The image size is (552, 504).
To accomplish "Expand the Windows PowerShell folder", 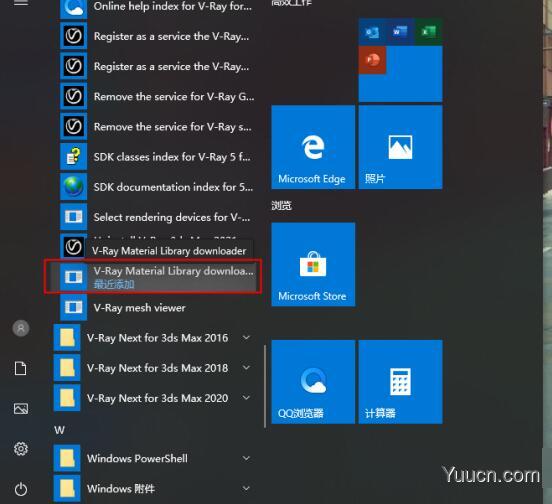I will [x=153, y=458].
